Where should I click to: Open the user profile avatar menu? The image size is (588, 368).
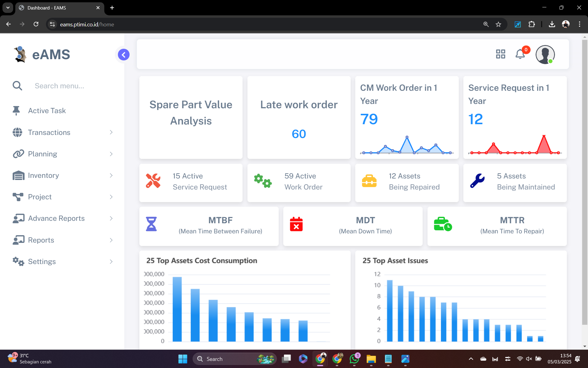click(545, 55)
